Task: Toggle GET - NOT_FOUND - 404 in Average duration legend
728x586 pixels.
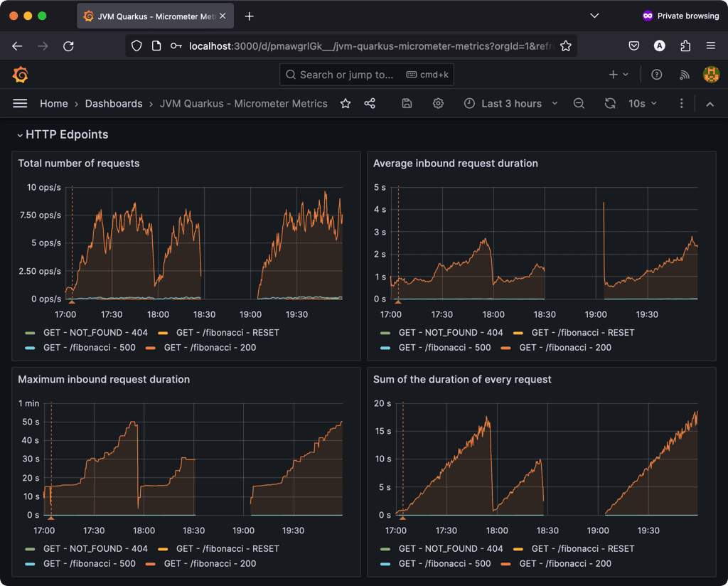Action: pyautogui.click(x=450, y=332)
